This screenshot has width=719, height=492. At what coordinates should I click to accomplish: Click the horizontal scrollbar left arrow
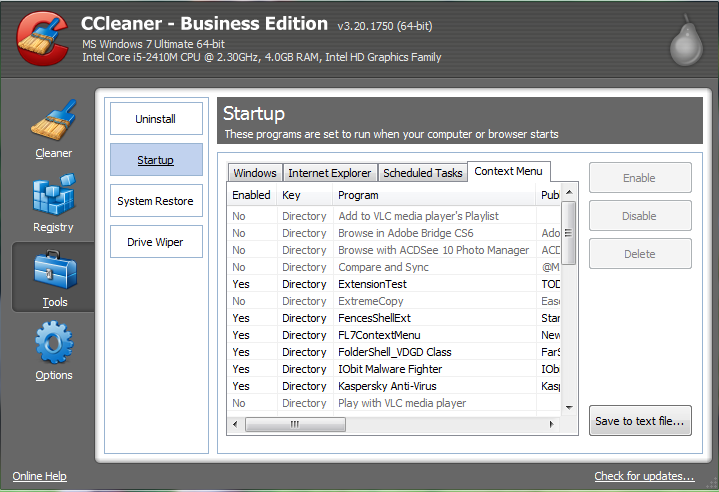pyautogui.click(x=235, y=424)
